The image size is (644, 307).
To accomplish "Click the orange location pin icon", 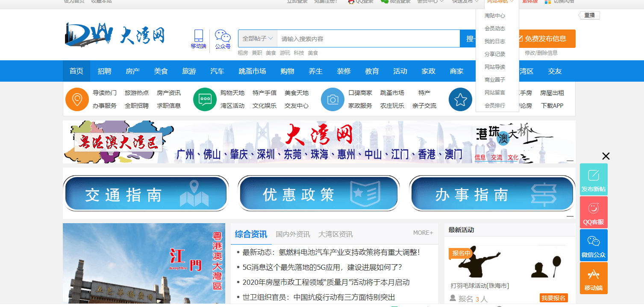I will click(x=76, y=99).
